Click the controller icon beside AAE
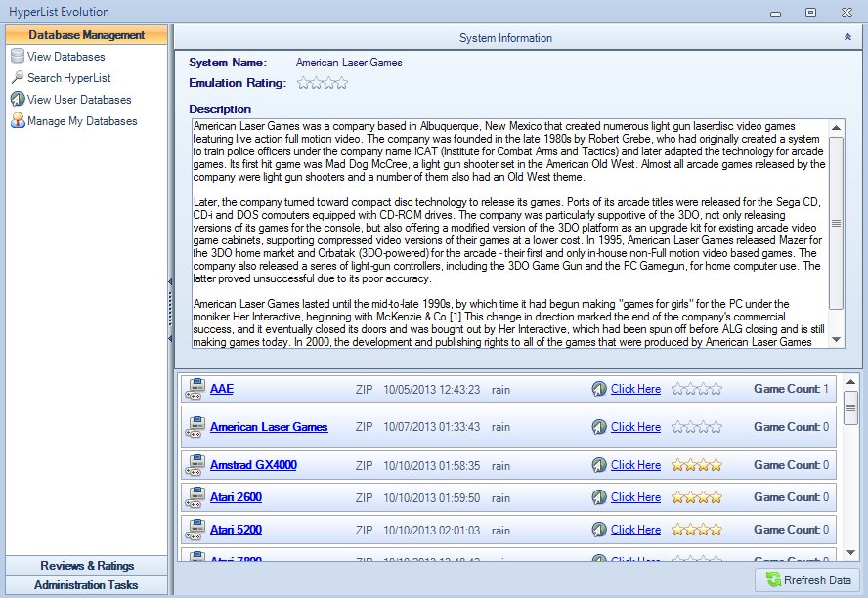 click(195, 389)
